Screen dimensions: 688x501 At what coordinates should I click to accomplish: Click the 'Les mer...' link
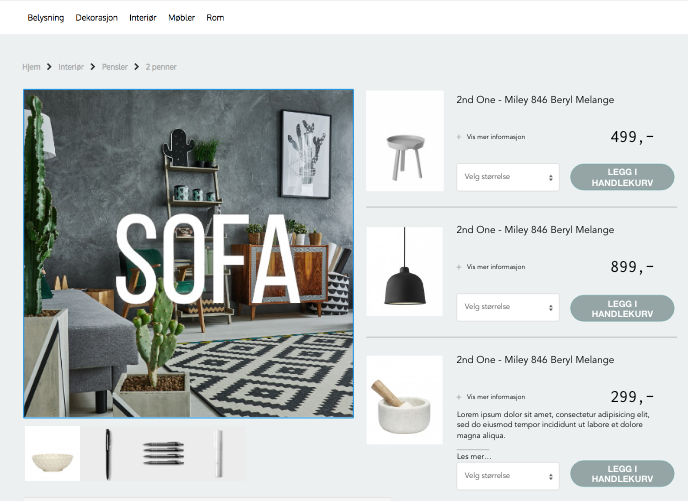point(473,456)
